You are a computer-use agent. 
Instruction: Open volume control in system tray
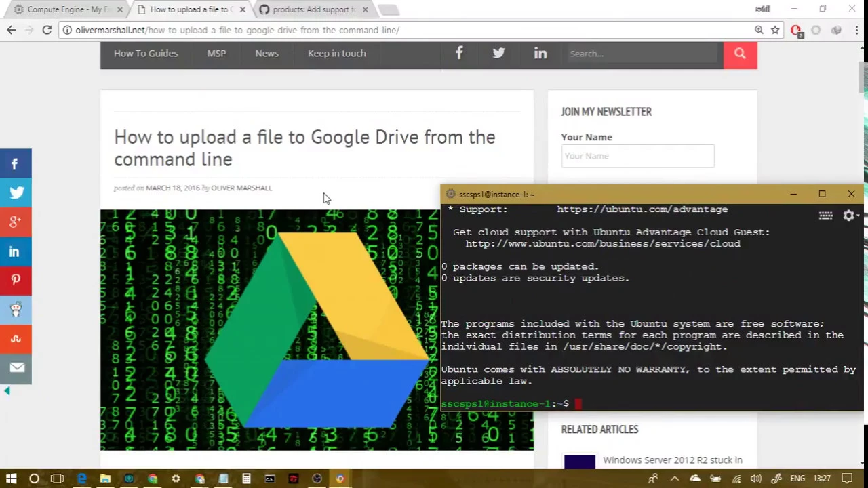[x=756, y=479]
